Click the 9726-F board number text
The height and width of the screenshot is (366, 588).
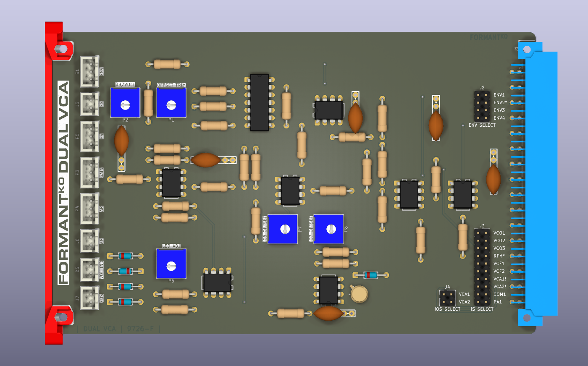[140, 329]
